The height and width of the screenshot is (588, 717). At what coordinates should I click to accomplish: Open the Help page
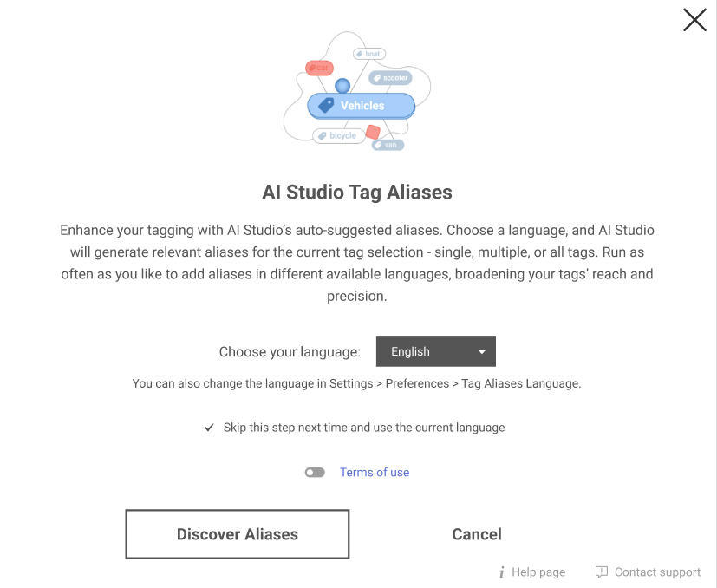[x=538, y=572]
